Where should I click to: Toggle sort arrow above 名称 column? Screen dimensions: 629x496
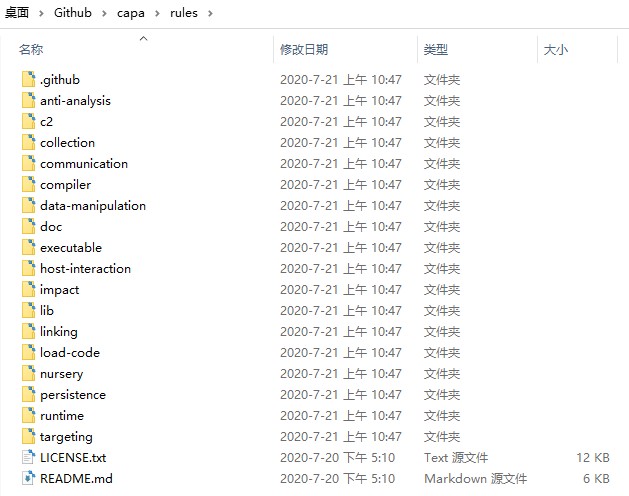click(x=143, y=39)
